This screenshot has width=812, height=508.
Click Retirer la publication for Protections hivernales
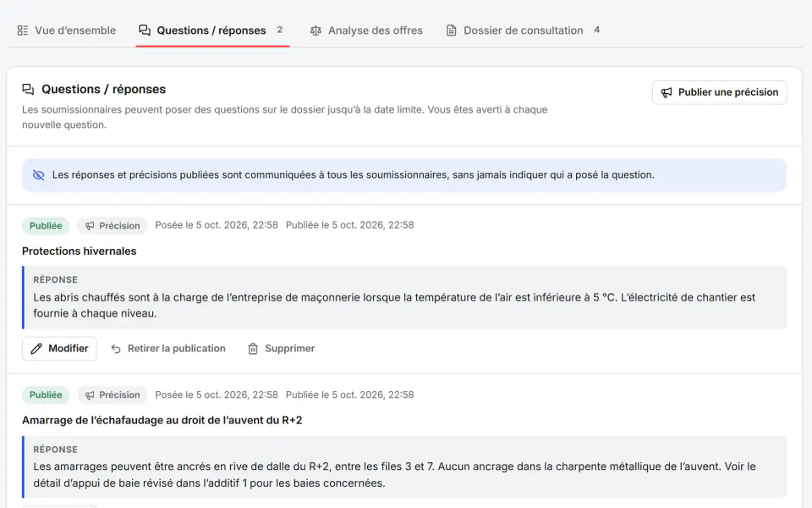coord(168,348)
